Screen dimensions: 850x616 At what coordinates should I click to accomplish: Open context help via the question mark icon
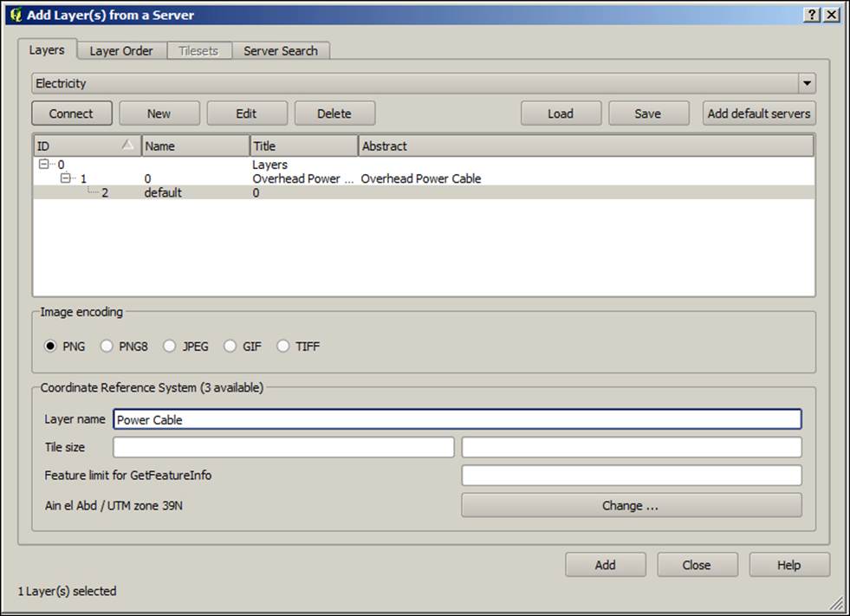point(813,15)
